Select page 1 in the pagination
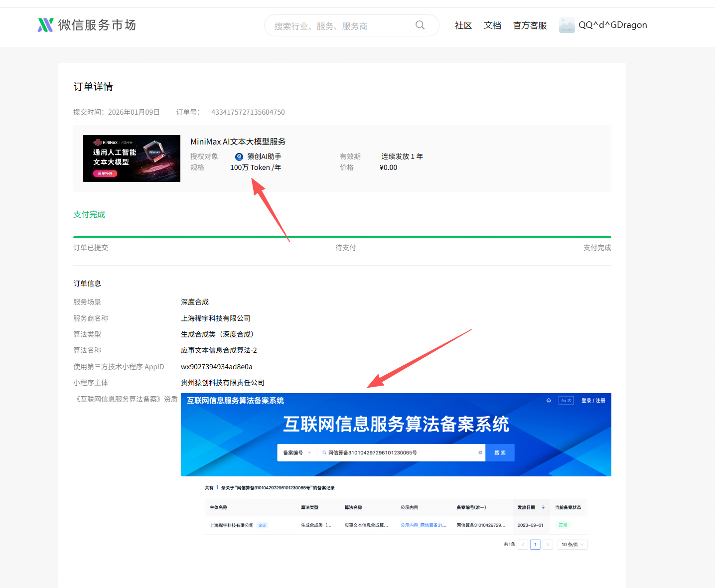 pyautogui.click(x=535, y=544)
